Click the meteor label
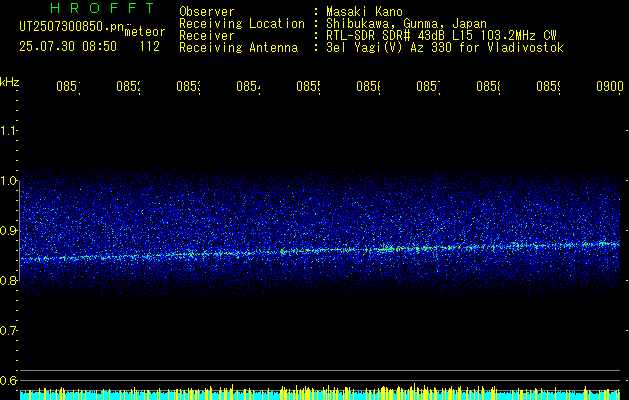The image size is (629, 400). pos(145,32)
